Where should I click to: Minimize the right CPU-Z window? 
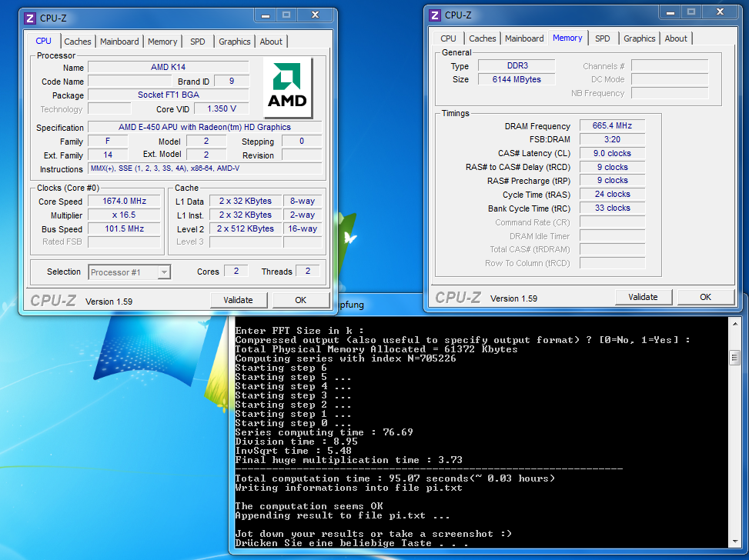670,12
